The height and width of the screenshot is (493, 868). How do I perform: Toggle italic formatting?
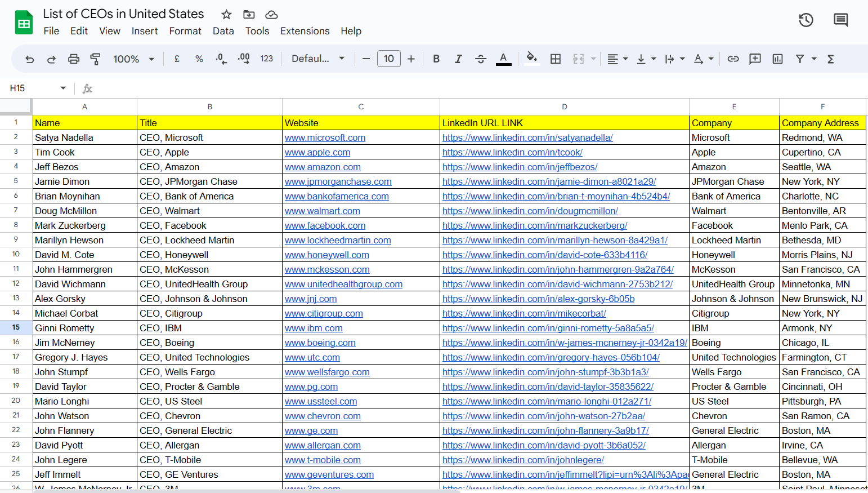tap(458, 59)
